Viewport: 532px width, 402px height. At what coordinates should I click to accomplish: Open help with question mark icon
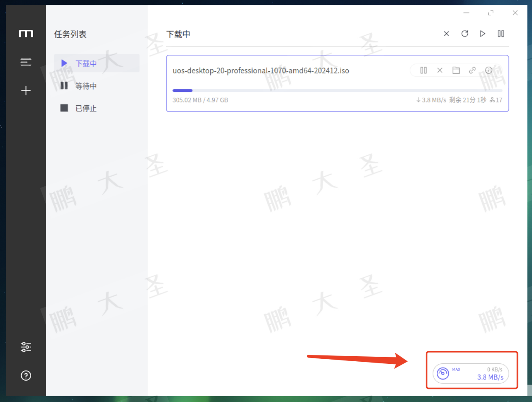coord(26,376)
